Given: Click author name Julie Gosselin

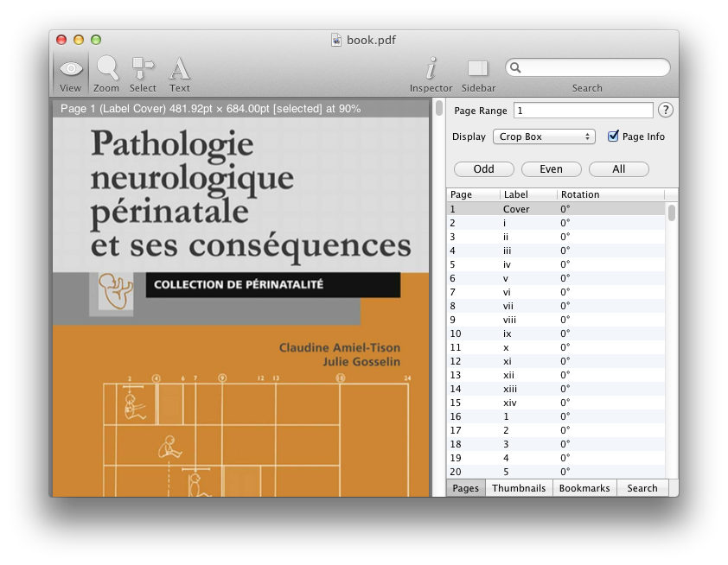Looking at the screenshot, I should [361, 362].
